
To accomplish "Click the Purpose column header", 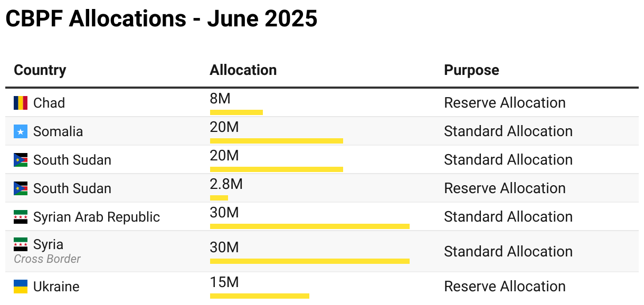I will point(471,70).
